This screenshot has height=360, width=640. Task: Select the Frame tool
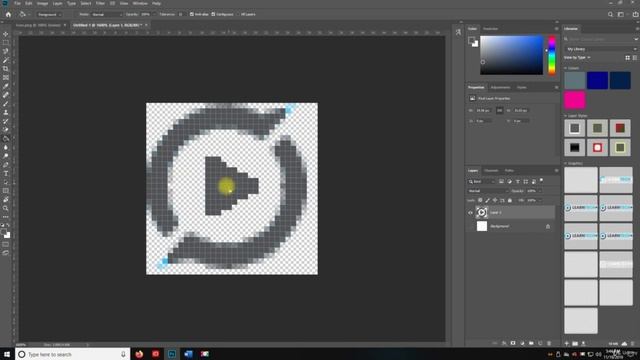tap(6, 78)
